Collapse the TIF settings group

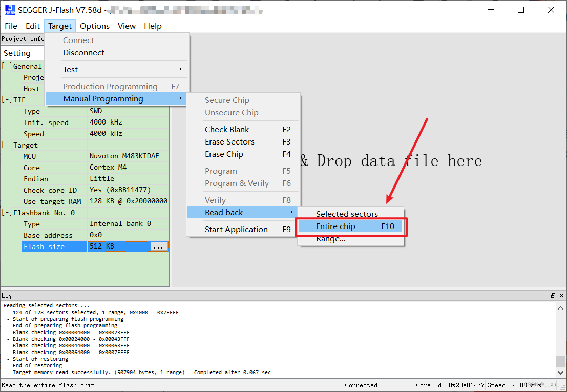pyautogui.click(x=7, y=100)
